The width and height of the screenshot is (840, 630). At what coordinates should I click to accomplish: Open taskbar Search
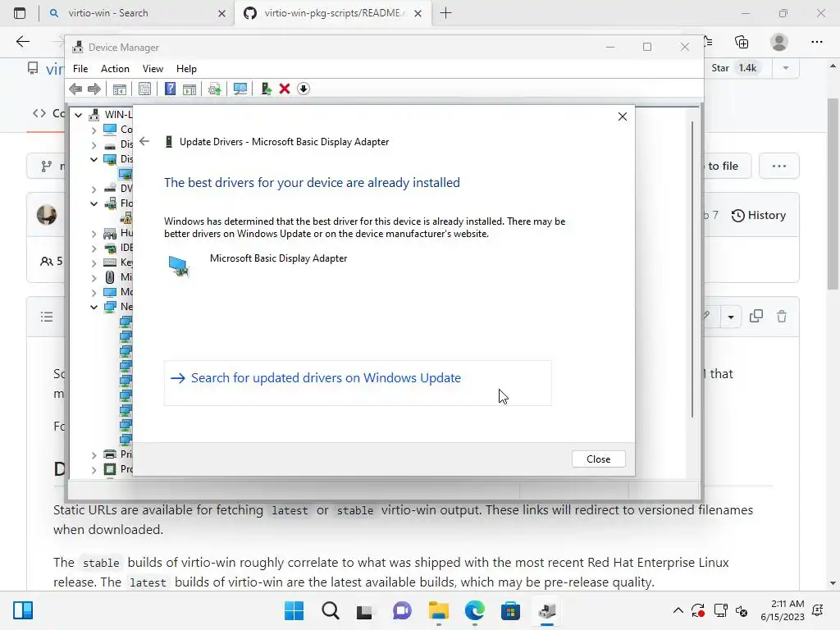(x=331, y=610)
